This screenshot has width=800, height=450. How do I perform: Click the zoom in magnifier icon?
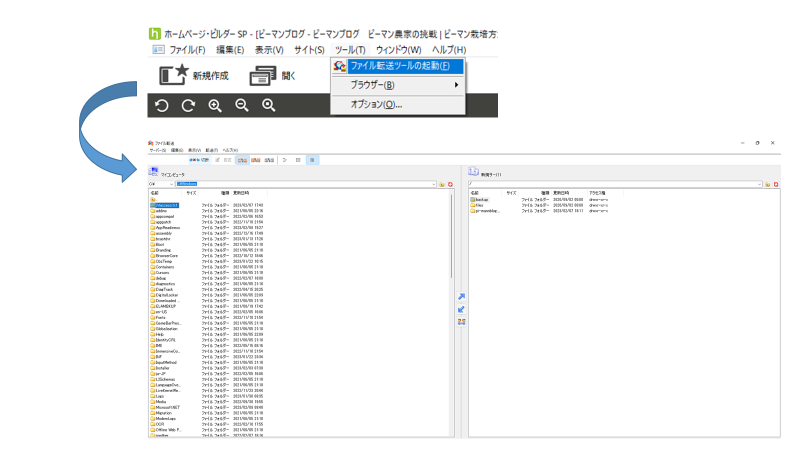pyautogui.click(x=215, y=105)
